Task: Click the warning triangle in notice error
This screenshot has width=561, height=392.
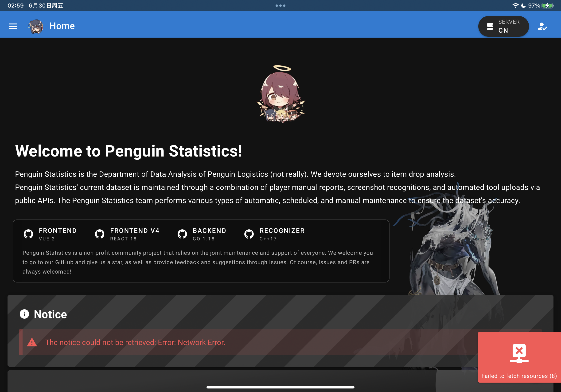Action: [32, 342]
